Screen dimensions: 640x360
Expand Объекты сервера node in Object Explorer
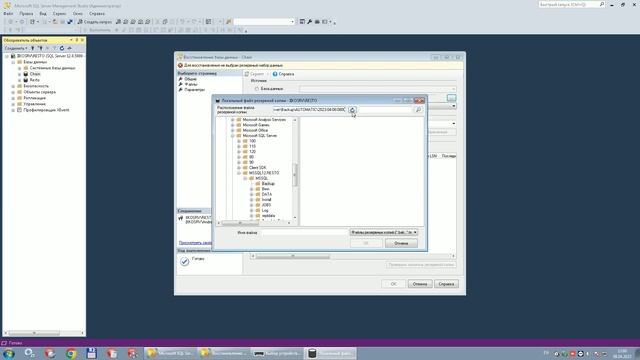pyautogui.click(x=13, y=92)
